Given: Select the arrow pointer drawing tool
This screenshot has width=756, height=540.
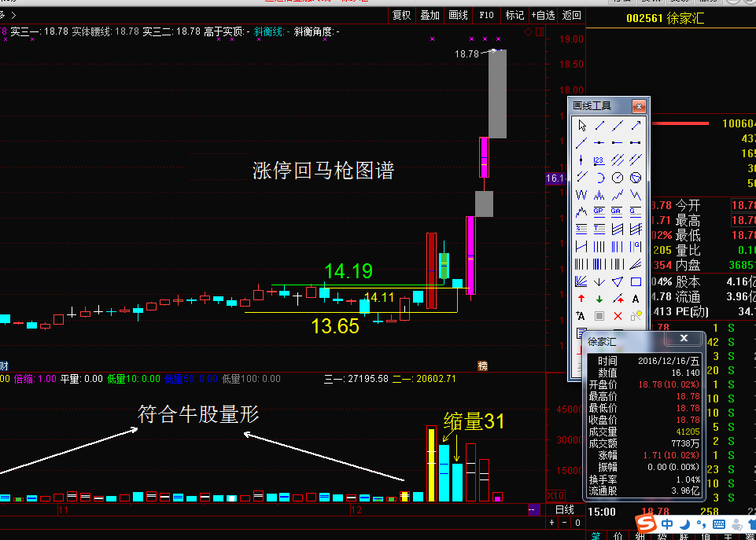Looking at the screenshot, I should (x=582, y=126).
